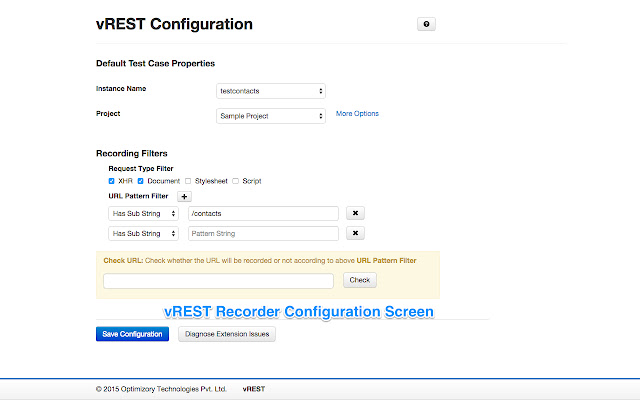This screenshot has height=400, width=640.
Task: Open Has Sub String dropdown for empty pattern row
Action: point(143,233)
